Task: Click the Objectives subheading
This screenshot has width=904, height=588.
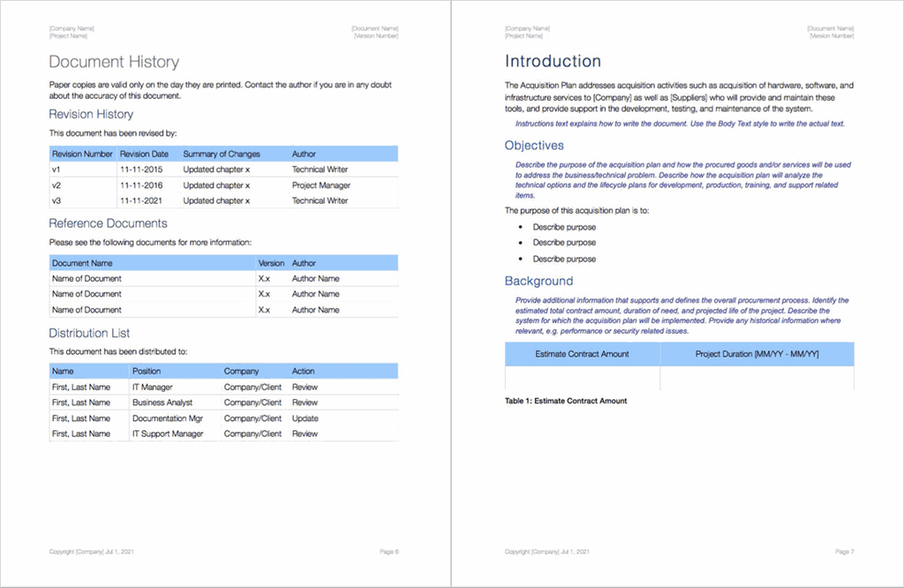Action: (x=533, y=145)
